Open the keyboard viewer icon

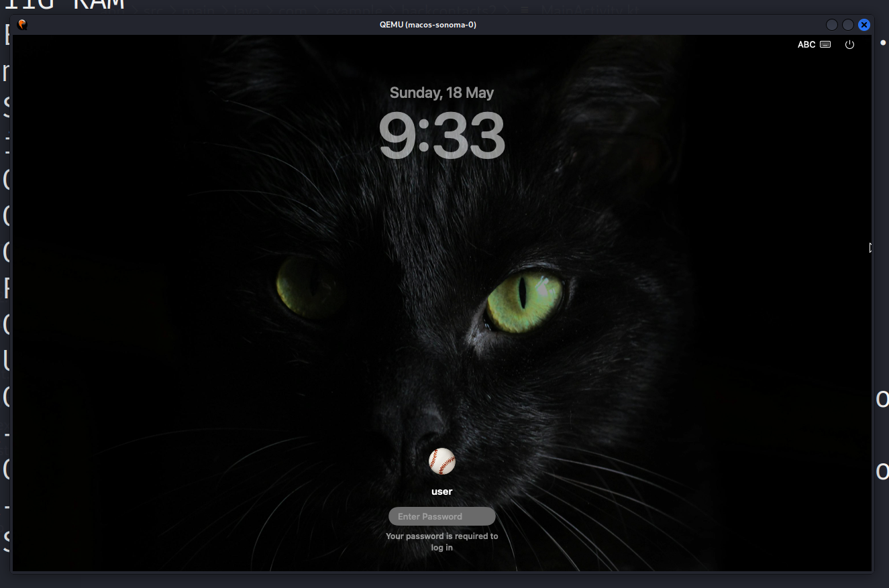point(825,45)
